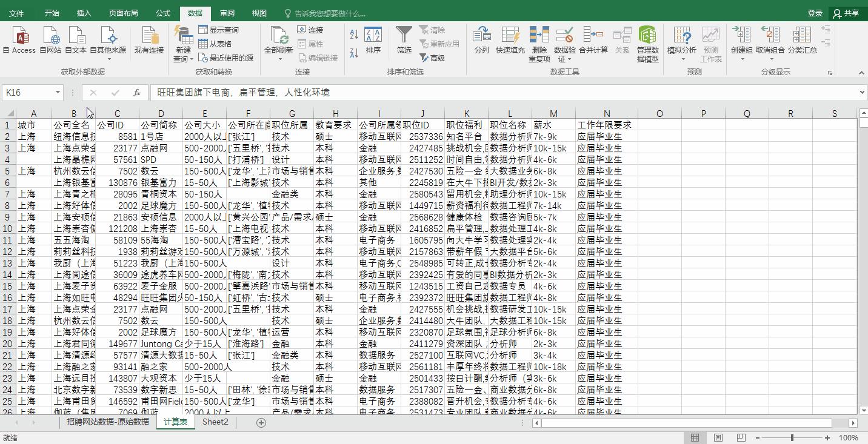Import data from Access
The width and height of the screenshot is (868, 444).
click(19, 40)
